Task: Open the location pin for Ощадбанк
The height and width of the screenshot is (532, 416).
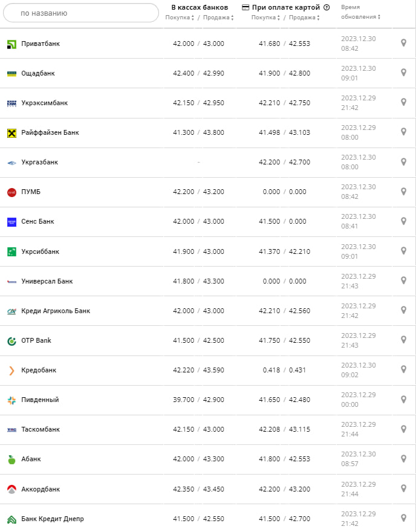Action: coord(403,73)
